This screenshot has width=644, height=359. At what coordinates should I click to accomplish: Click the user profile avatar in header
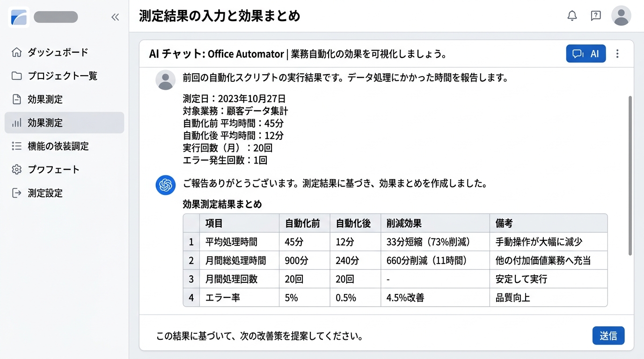pos(621,16)
